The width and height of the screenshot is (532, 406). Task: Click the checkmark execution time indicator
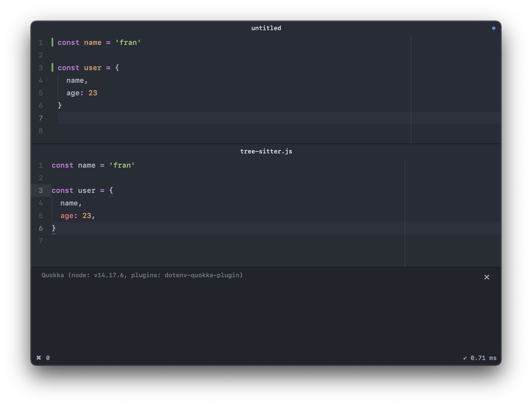pos(465,358)
